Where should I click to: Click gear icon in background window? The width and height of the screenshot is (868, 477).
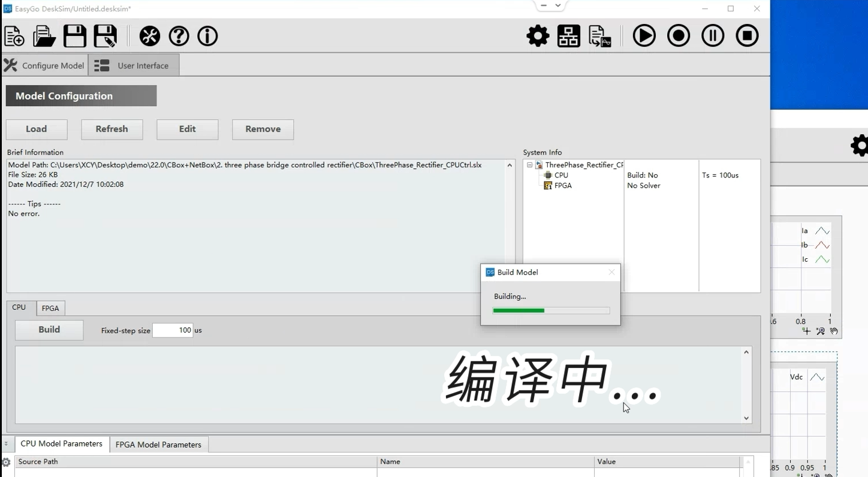click(860, 146)
